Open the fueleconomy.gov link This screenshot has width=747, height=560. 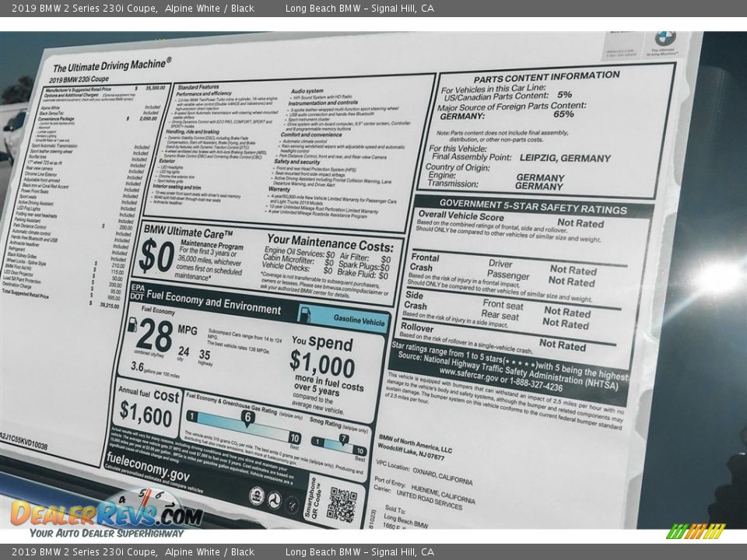tap(146, 474)
